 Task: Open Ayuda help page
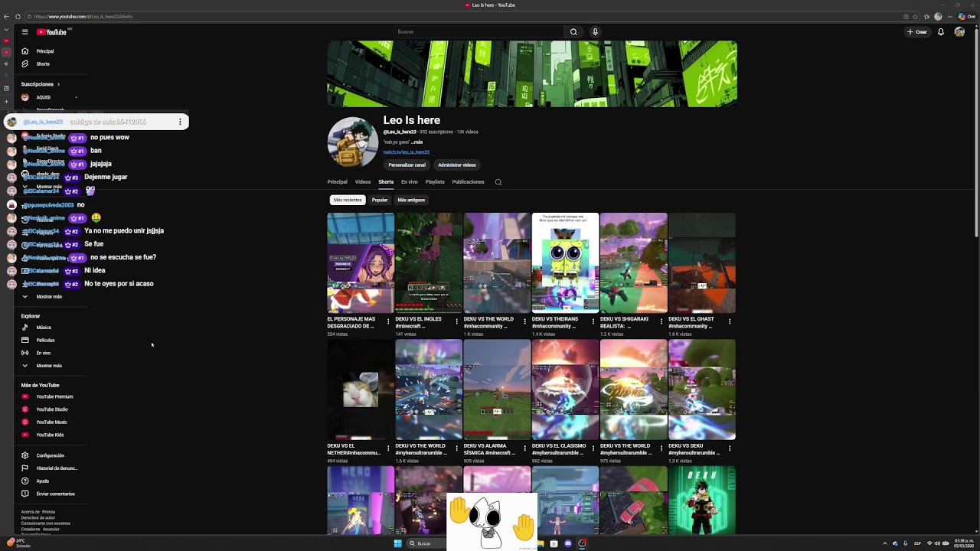pos(42,481)
